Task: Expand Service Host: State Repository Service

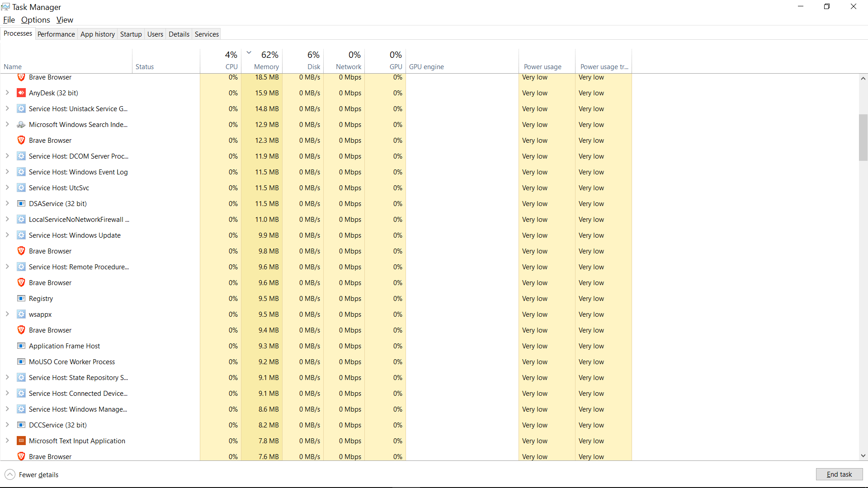Action: (7, 377)
